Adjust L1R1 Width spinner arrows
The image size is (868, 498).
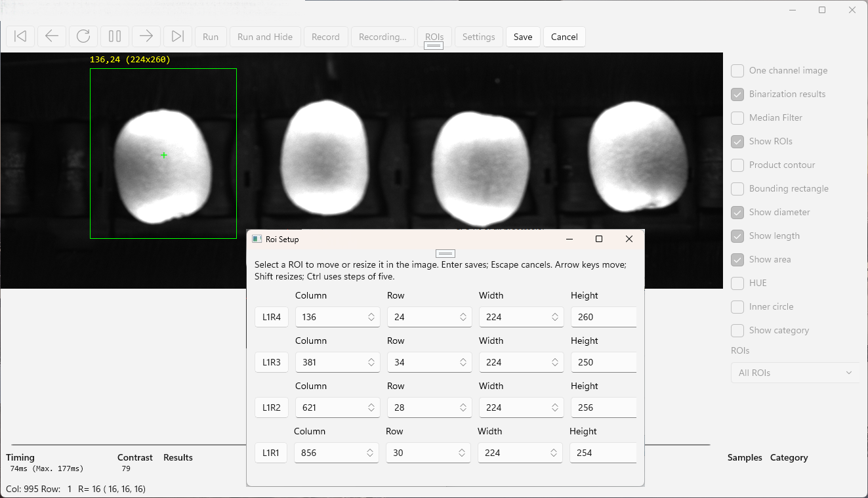tap(554, 453)
